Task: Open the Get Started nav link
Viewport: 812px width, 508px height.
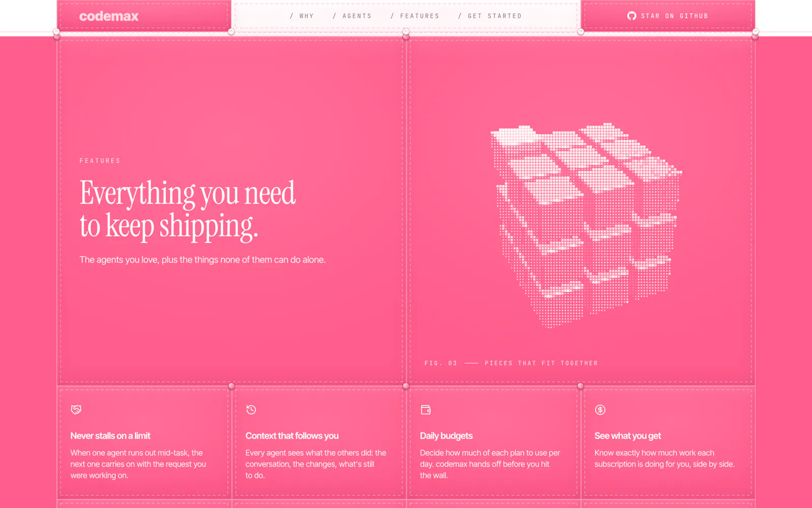Action: click(x=490, y=16)
